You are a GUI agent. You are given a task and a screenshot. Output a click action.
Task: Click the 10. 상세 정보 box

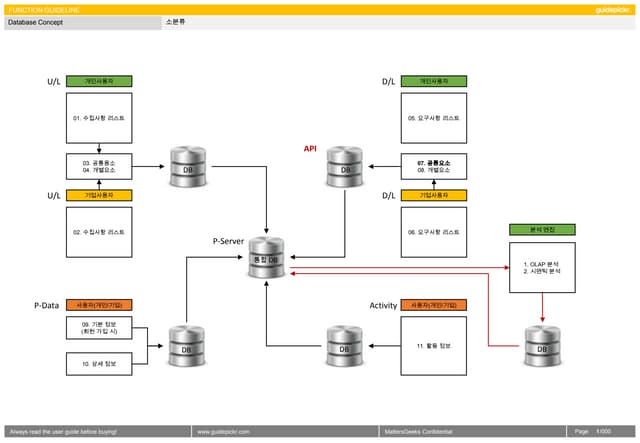[x=99, y=364]
